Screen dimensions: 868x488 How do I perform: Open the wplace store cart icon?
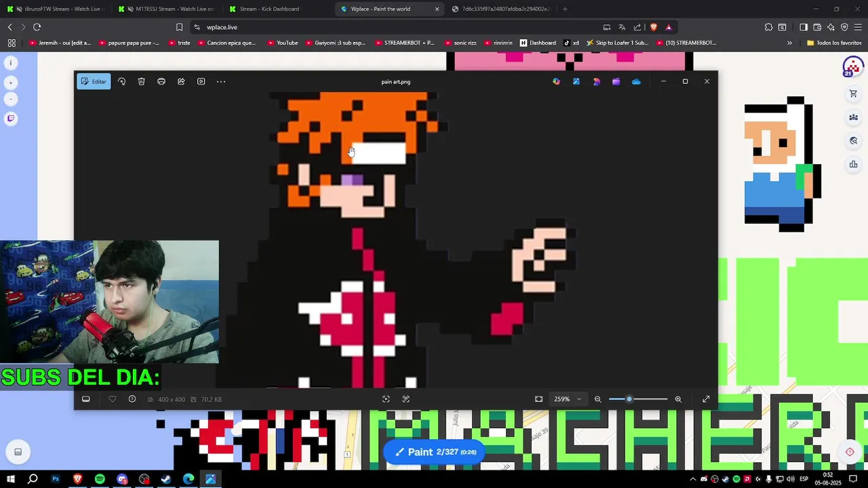853,94
